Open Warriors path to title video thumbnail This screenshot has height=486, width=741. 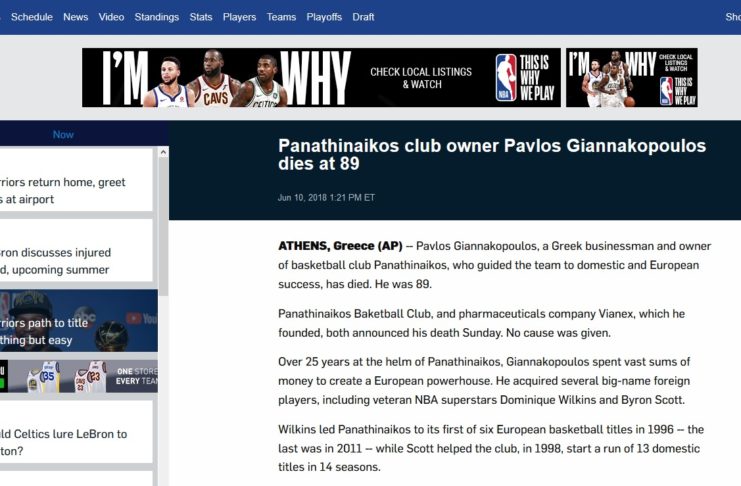pos(78,321)
